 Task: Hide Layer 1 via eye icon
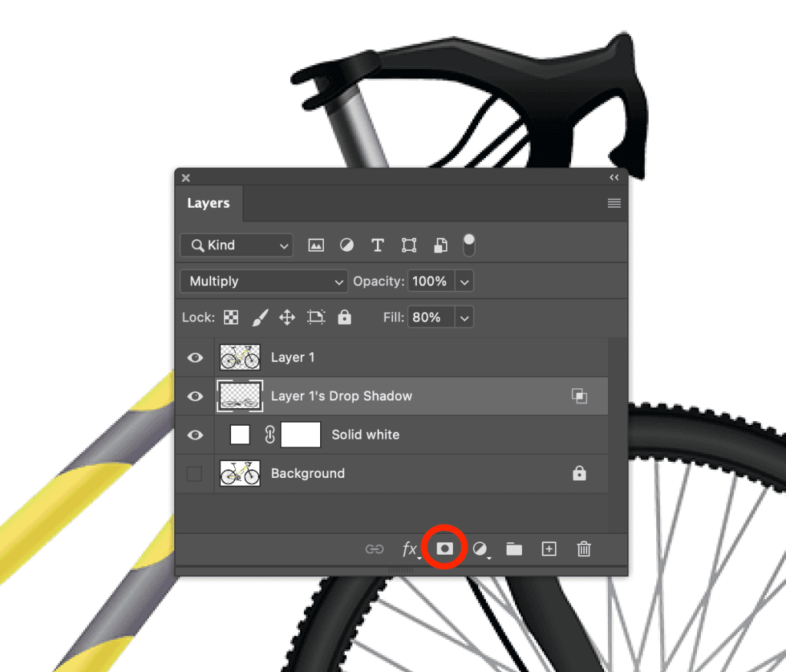[x=195, y=357]
